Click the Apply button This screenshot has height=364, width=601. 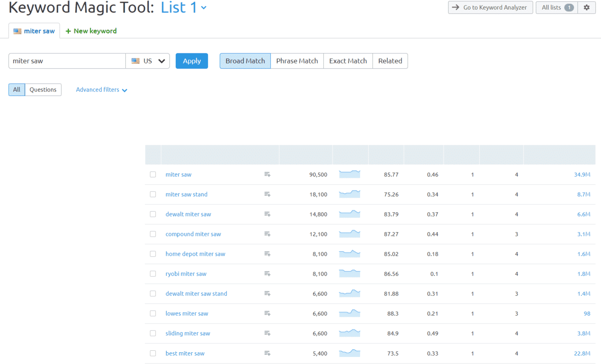(x=192, y=61)
